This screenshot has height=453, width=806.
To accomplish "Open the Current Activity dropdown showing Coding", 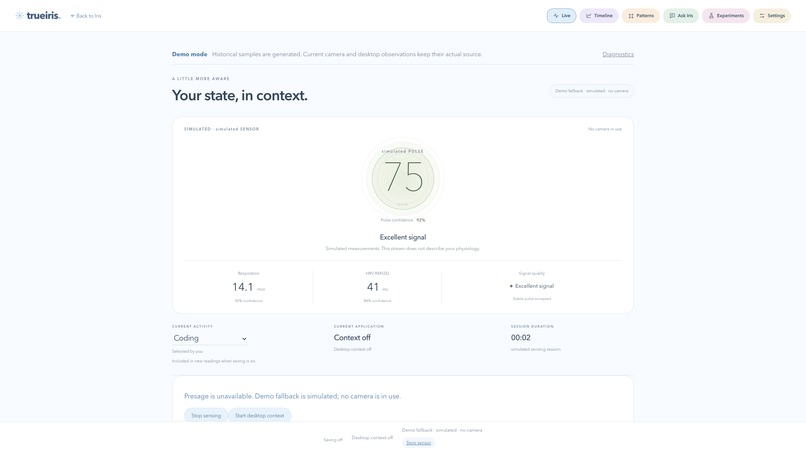I will click(x=210, y=338).
